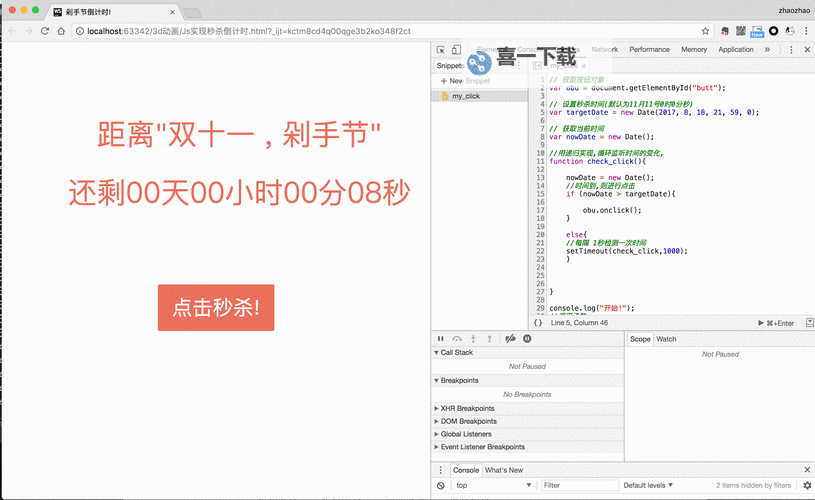Click the step out debugger icon

click(489, 338)
